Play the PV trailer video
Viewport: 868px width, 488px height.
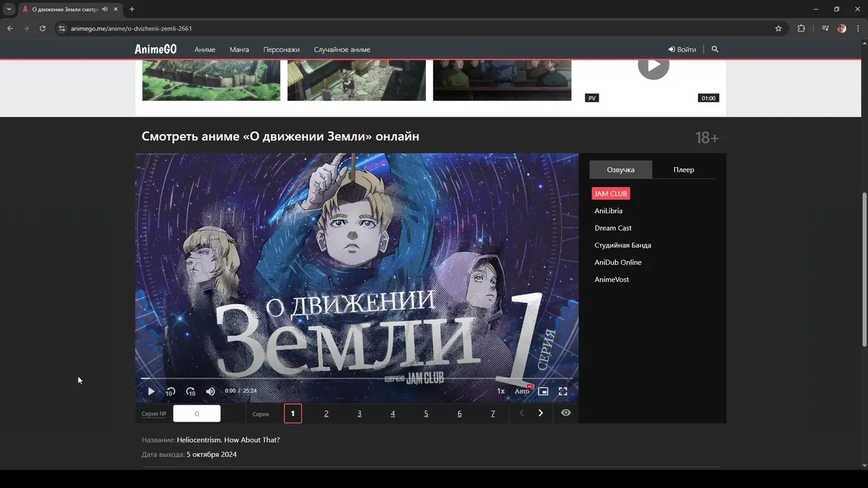(653, 65)
